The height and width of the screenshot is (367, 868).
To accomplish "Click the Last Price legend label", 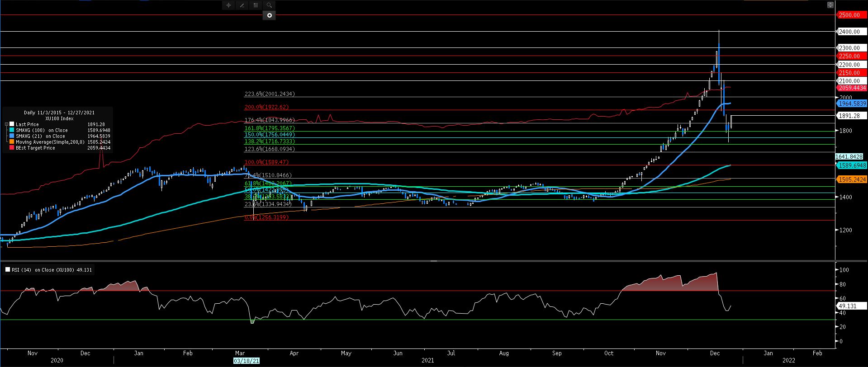I will pos(27,124).
